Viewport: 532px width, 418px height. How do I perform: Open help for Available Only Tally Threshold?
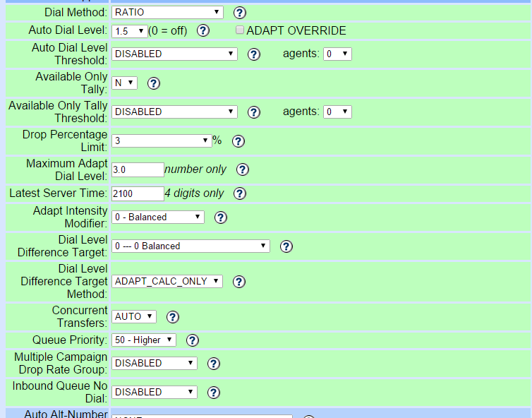point(254,112)
